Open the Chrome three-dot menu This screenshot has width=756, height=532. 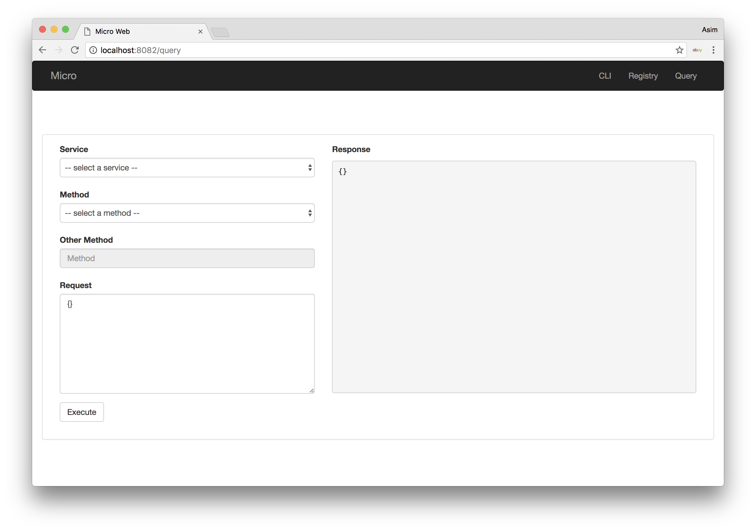(x=713, y=50)
